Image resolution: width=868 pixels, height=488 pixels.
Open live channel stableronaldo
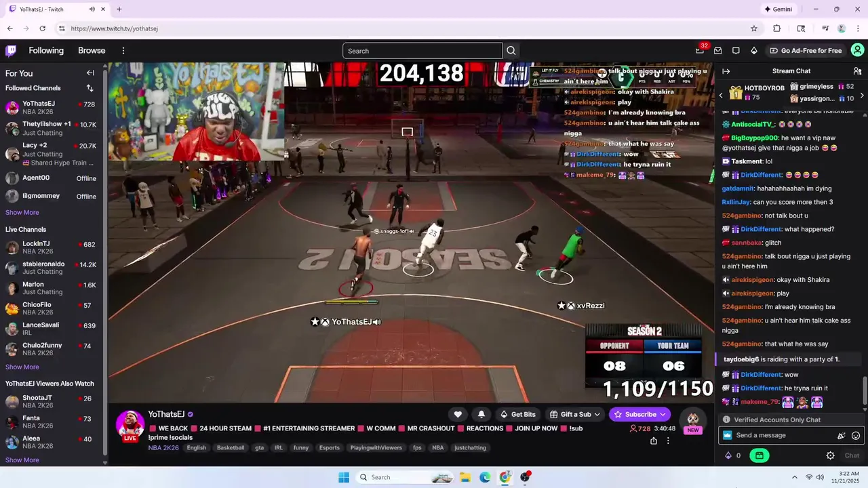[52, 268]
